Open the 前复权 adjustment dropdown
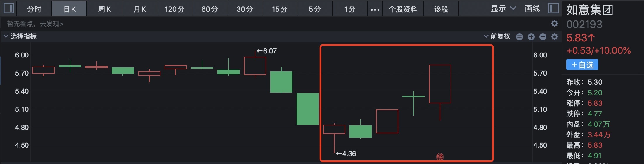Viewport: 644px width, 164px height. coord(497,36)
